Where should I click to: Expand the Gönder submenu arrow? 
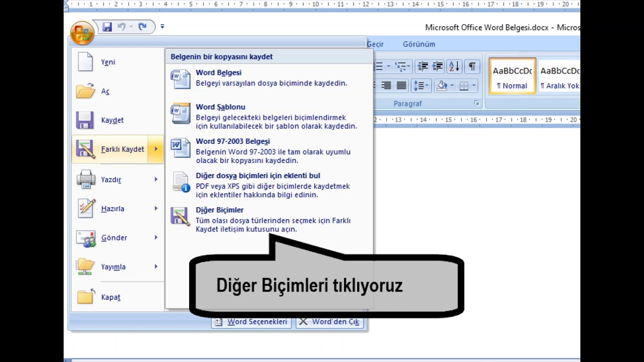click(x=156, y=238)
